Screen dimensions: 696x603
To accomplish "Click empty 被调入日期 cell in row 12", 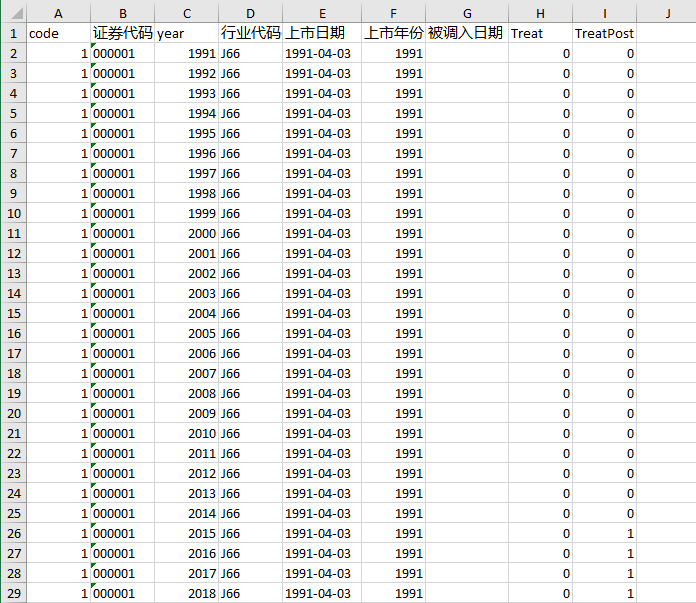I will pyautogui.click(x=467, y=253).
